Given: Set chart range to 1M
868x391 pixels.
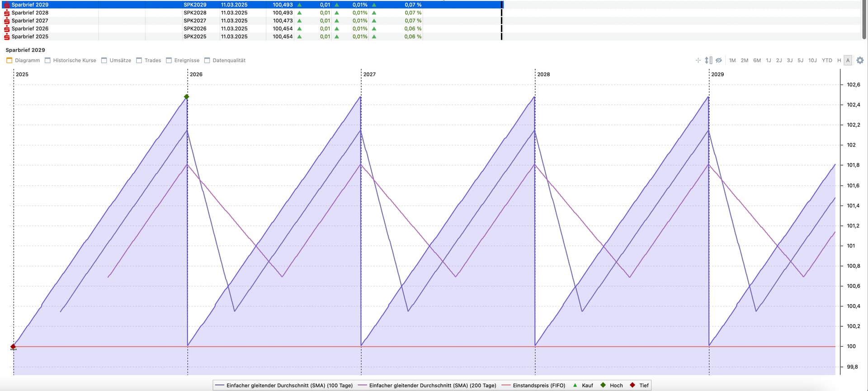Looking at the screenshot, I should [x=732, y=61].
